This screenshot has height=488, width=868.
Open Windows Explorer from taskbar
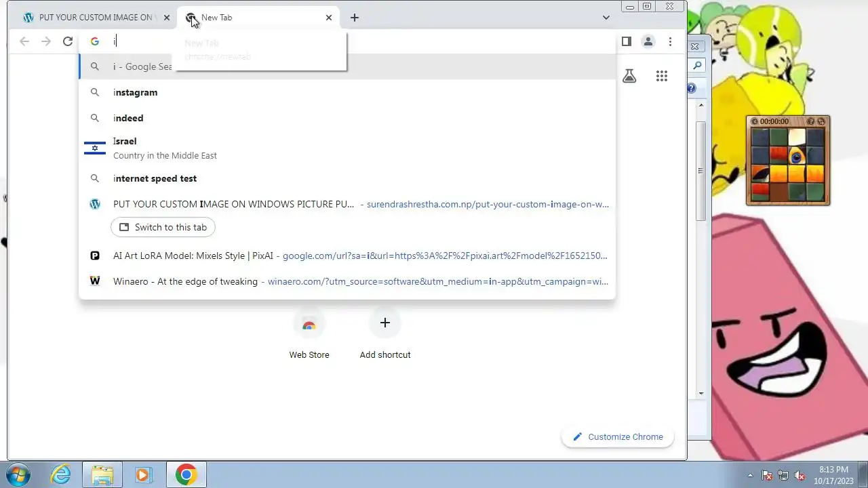pyautogui.click(x=102, y=474)
